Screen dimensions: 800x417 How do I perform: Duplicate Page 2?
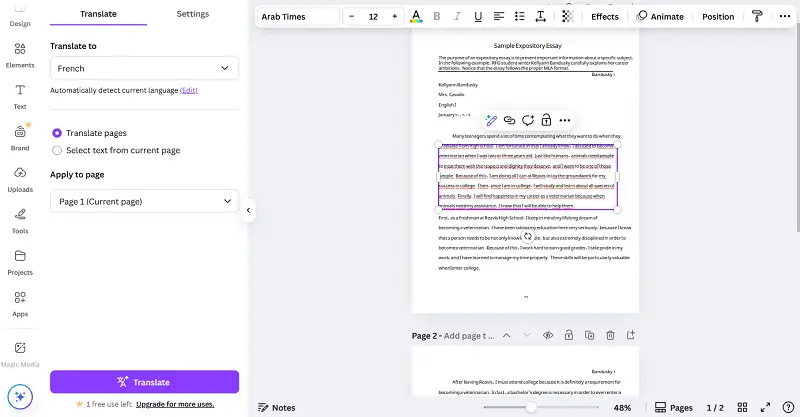(x=589, y=335)
